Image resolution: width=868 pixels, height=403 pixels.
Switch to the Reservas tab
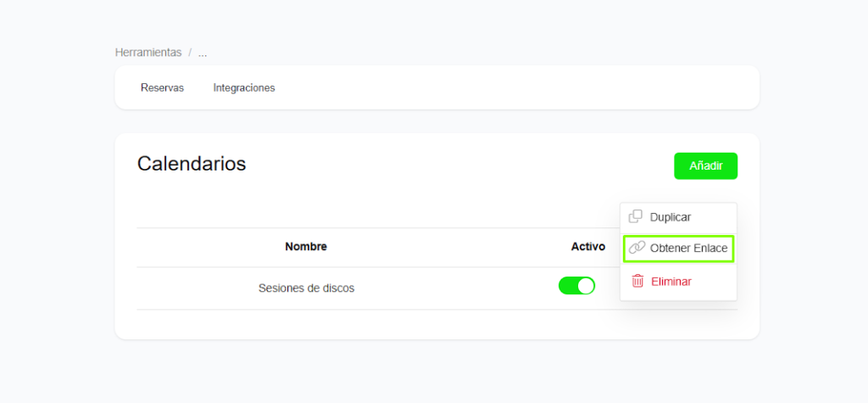pyautogui.click(x=162, y=87)
